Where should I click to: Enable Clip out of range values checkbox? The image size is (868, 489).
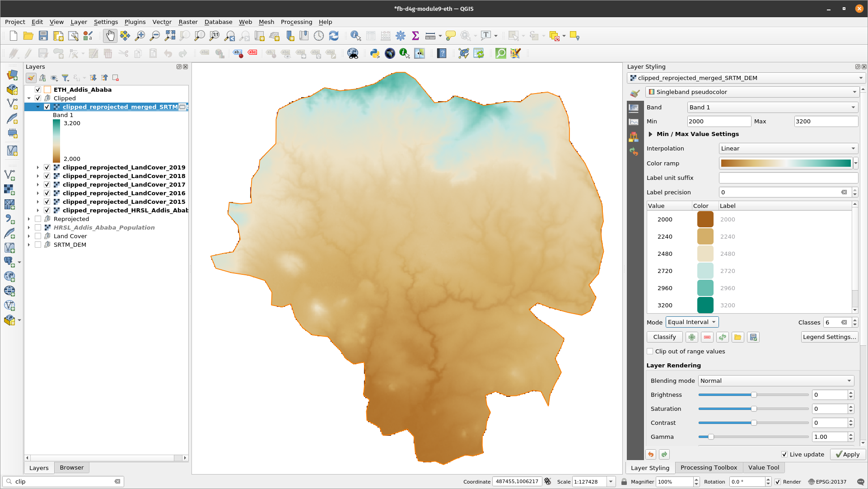point(650,351)
